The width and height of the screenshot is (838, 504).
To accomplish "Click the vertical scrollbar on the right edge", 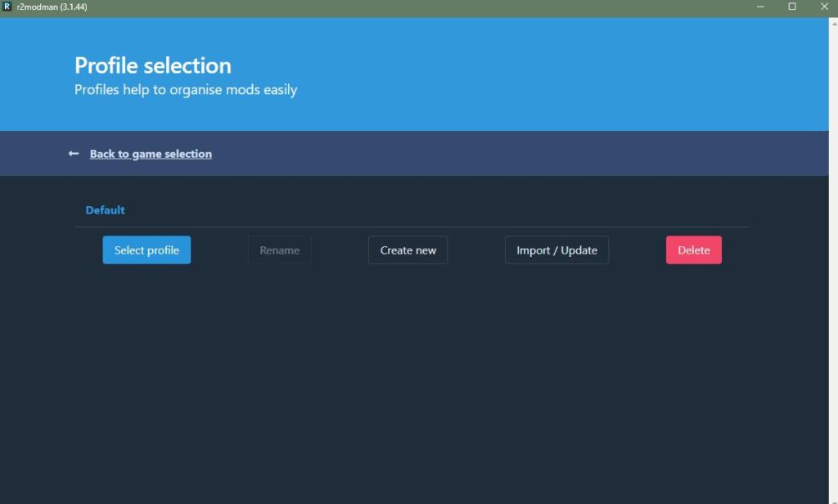I will pyautogui.click(x=833, y=245).
